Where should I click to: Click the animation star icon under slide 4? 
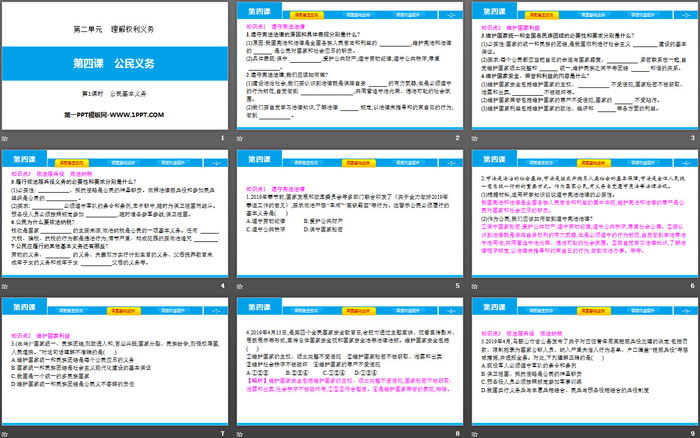(x=4, y=286)
